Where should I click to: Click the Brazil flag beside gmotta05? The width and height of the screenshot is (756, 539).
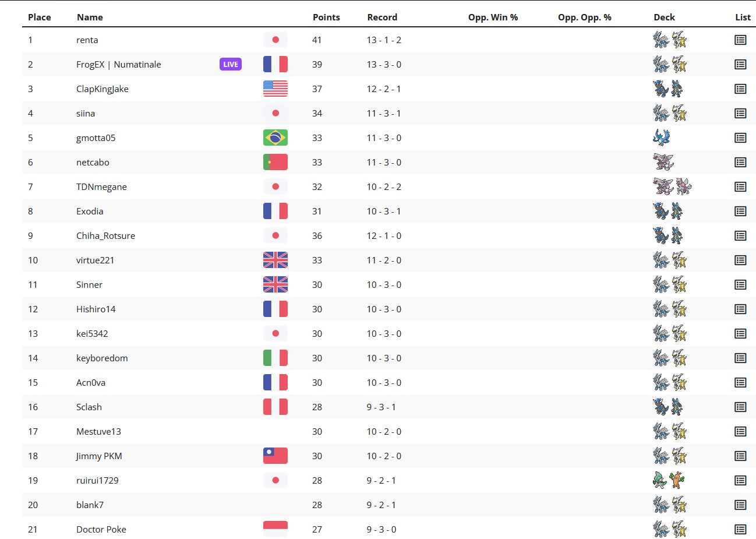[275, 138]
